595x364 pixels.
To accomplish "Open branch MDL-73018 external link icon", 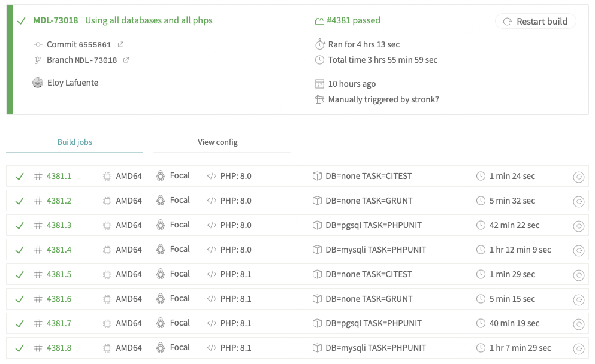I will (x=126, y=60).
